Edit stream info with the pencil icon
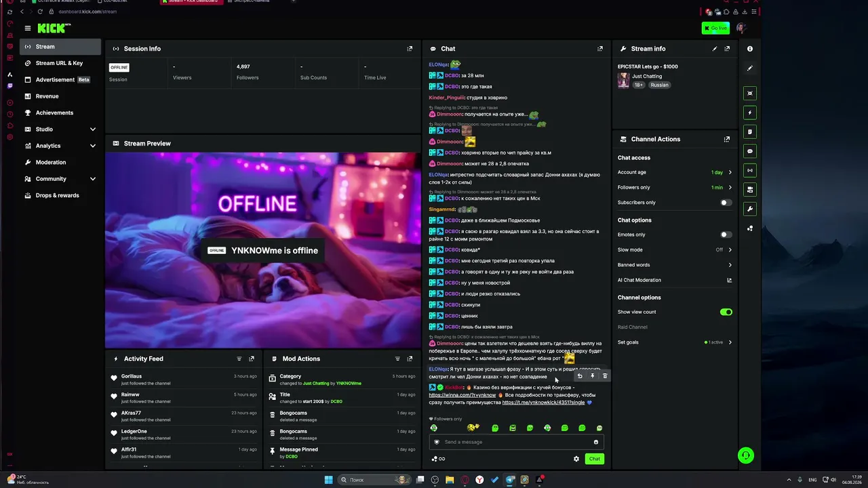 click(x=715, y=49)
